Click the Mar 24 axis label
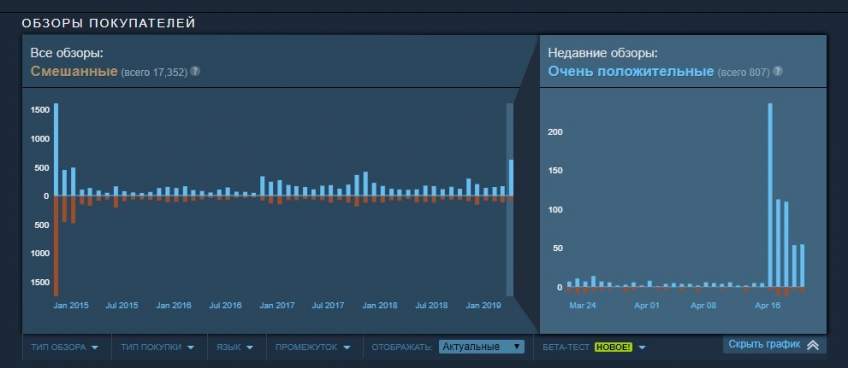848x368 pixels. point(582,306)
